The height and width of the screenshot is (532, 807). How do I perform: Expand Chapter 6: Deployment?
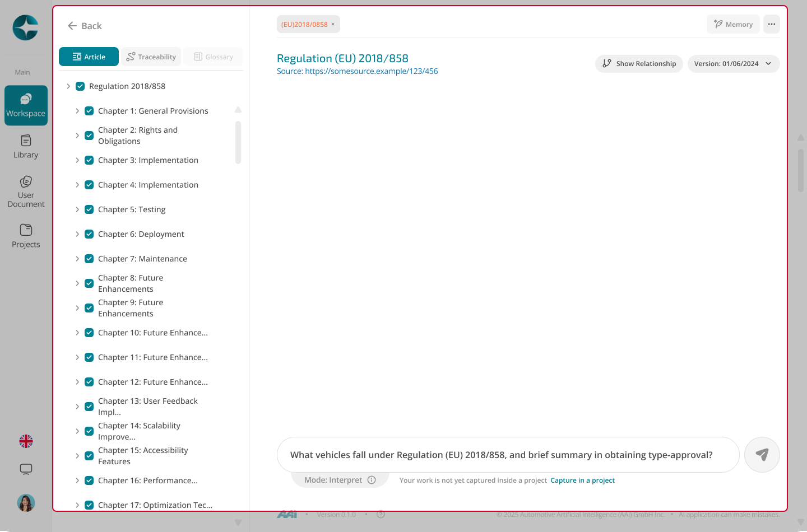pyautogui.click(x=77, y=234)
